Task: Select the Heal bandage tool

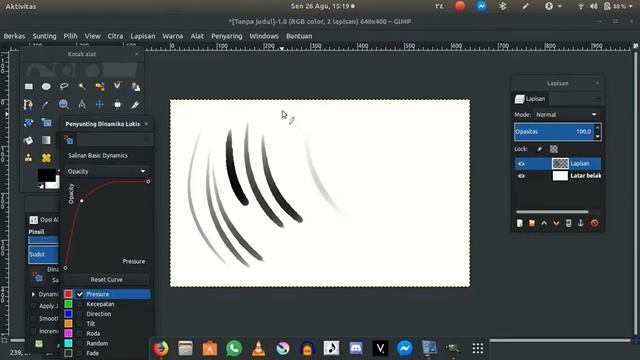Action: point(46,158)
